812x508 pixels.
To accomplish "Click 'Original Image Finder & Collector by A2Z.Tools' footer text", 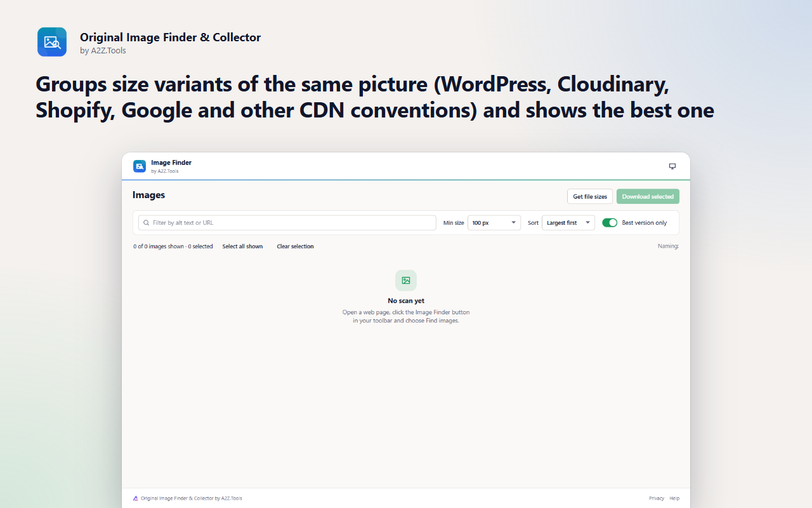I will 192,498.
